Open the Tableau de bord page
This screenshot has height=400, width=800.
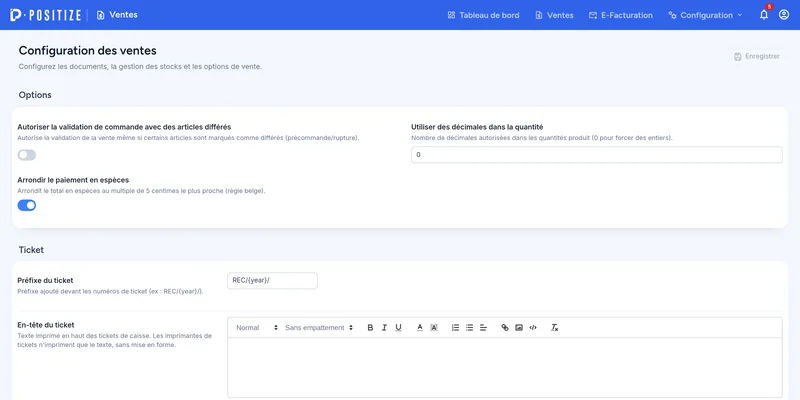coord(483,15)
